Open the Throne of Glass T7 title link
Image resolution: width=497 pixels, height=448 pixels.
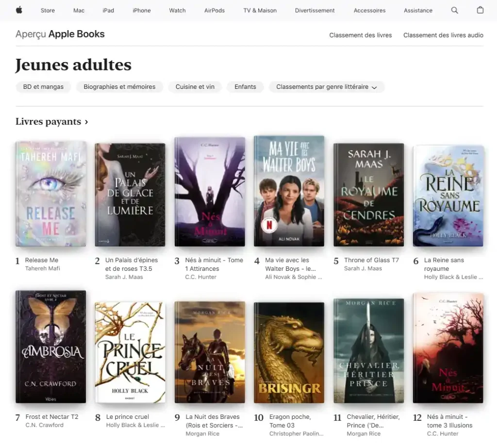[x=371, y=260]
